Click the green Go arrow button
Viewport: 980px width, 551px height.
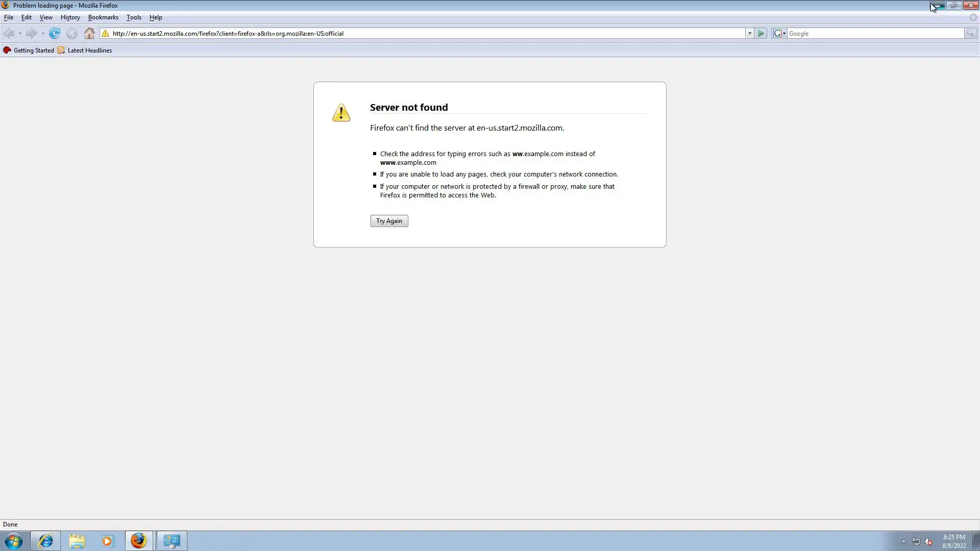761,34
